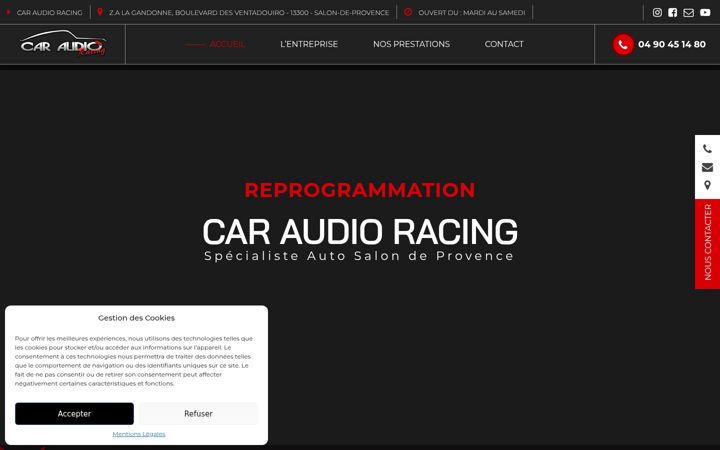Click the phone icon in side widget
720x450 pixels.
tap(707, 149)
